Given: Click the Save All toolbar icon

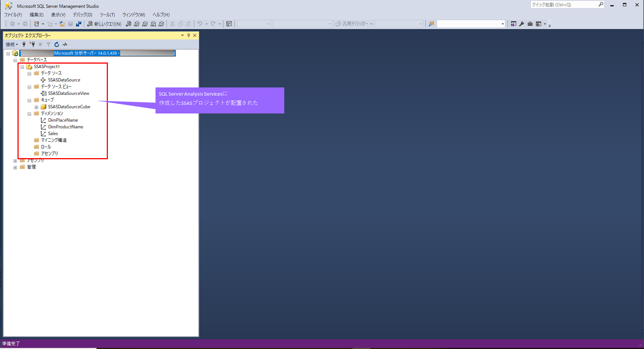Looking at the screenshot, I should pos(79,24).
